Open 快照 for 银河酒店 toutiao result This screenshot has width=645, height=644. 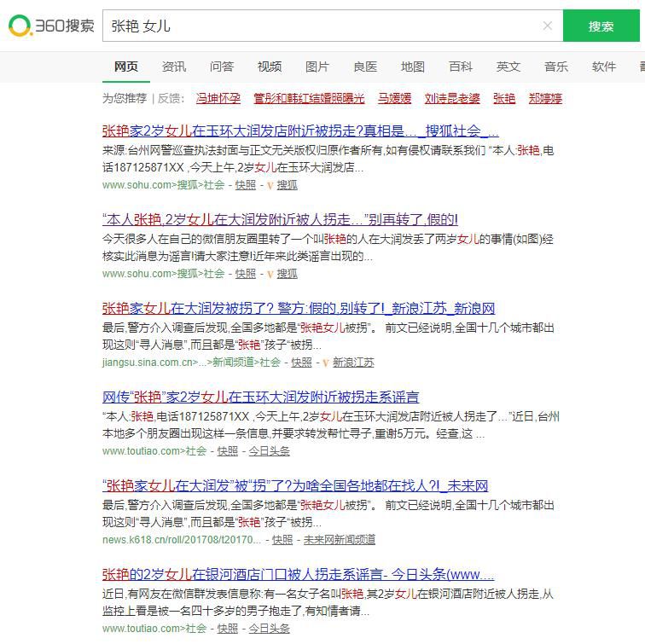click(227, 629)
